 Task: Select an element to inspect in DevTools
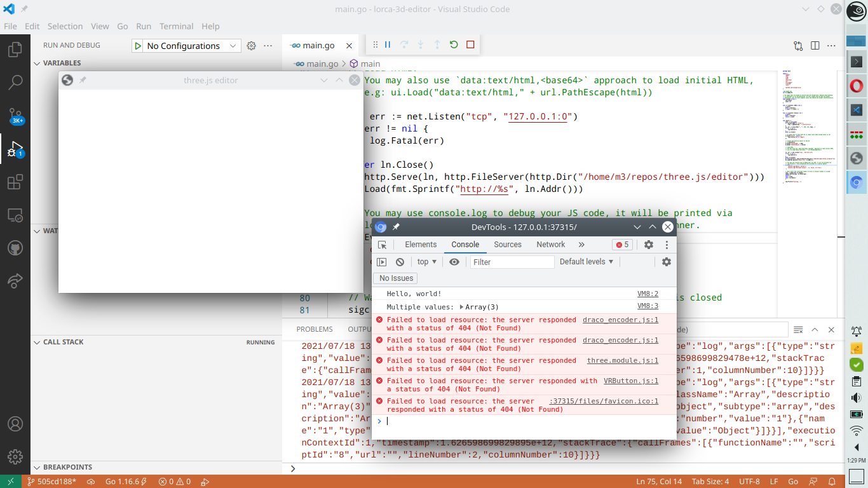point(382,245)
